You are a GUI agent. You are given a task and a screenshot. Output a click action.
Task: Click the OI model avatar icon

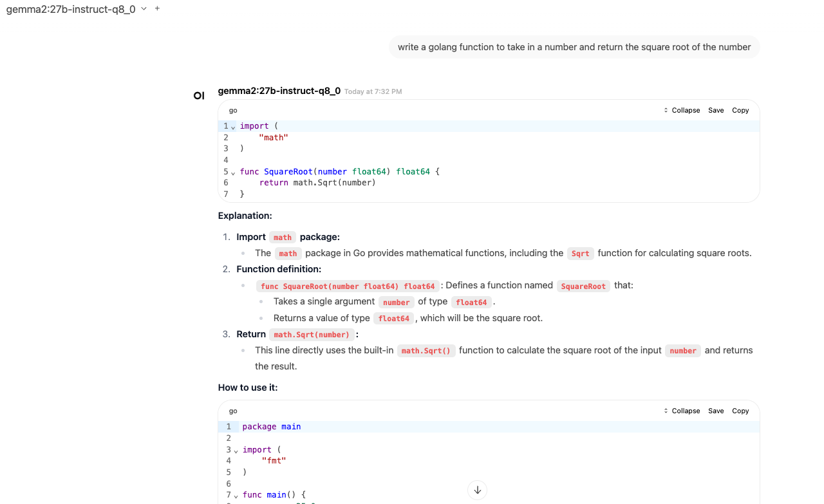point(199,96)
